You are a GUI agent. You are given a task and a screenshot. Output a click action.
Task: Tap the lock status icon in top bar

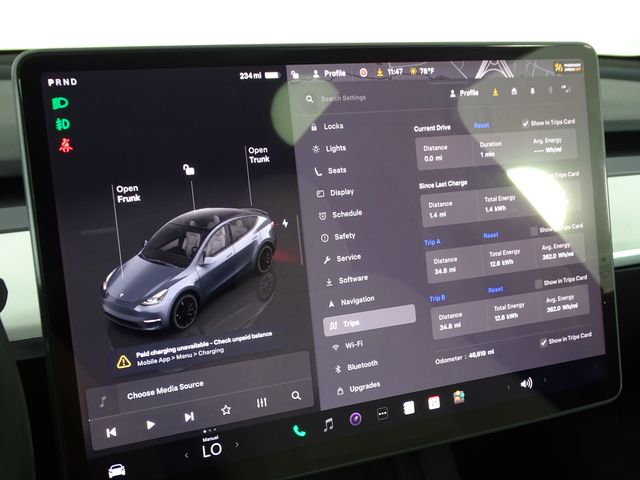click(x=295, y=75)
